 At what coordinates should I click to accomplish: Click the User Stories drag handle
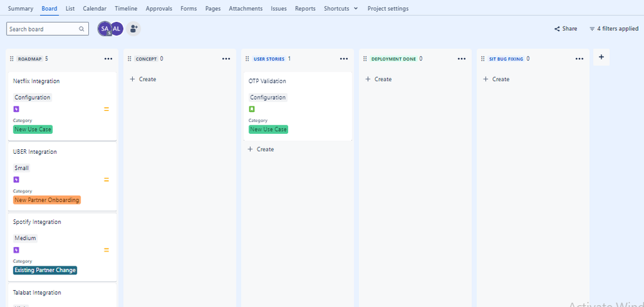pos(248,59)
